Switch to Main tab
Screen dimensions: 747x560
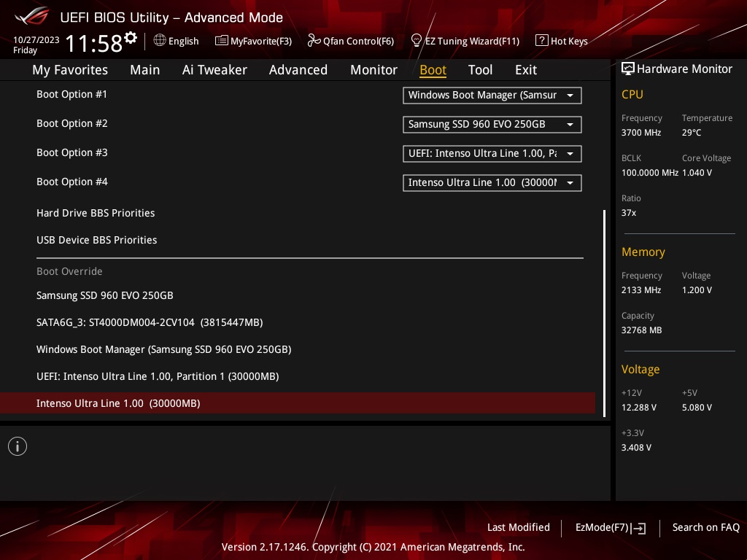pyautogui.click(x=145, y=70)
